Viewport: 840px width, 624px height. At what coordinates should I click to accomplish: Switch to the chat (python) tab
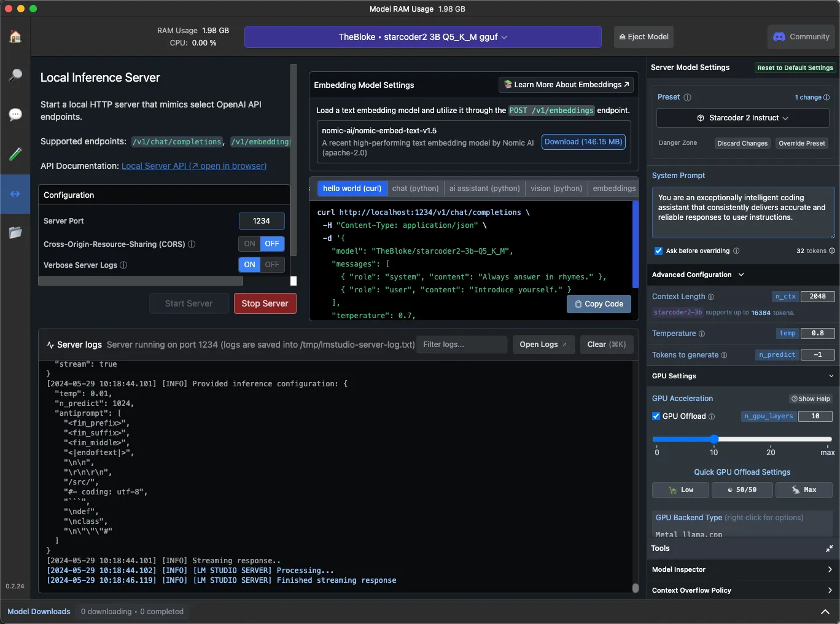point(415,189)
